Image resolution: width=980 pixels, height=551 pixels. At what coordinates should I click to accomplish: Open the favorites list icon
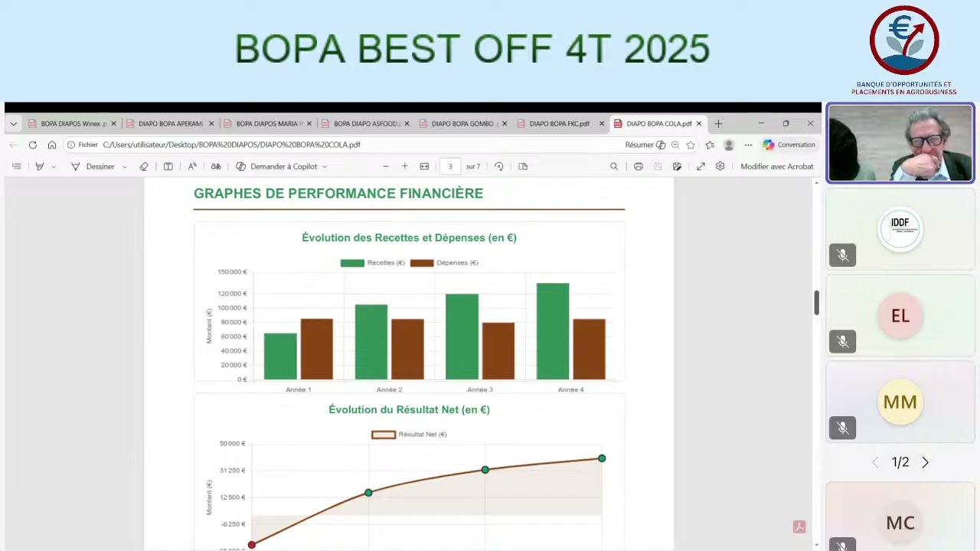point(710,145)
